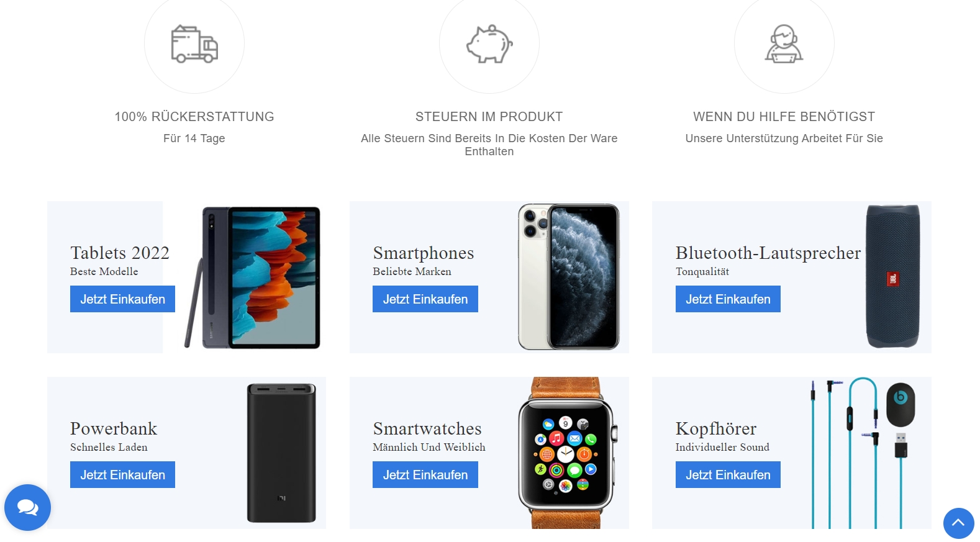The image size is (980, 542).
Task: Click Jetzt Einkaufen under Powerbank
Action: coord(122,474)
